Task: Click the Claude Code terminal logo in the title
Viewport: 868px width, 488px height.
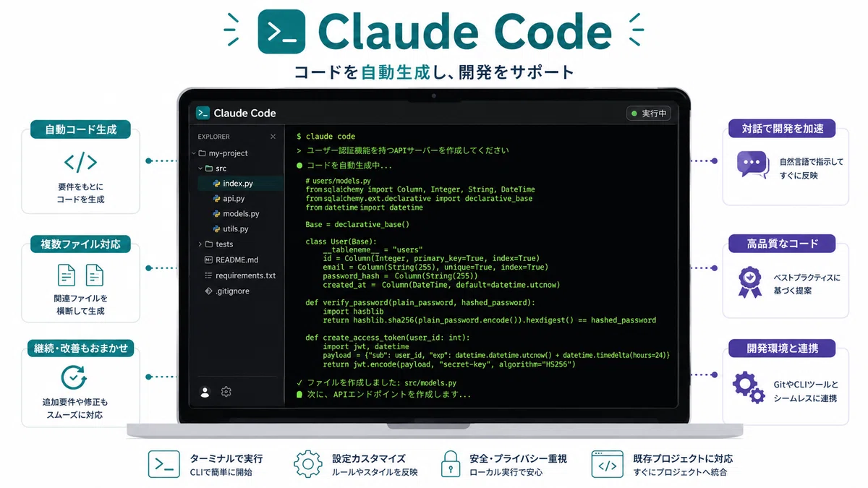Action: tap(281, 30)
